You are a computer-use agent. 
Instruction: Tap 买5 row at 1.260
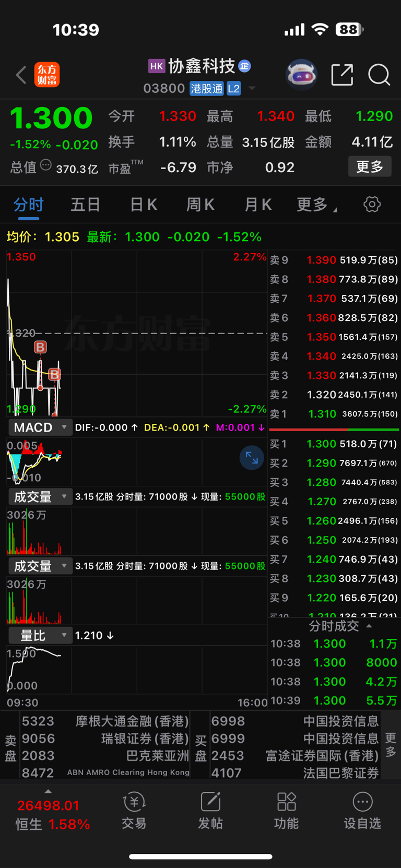[x=334, y=521]
